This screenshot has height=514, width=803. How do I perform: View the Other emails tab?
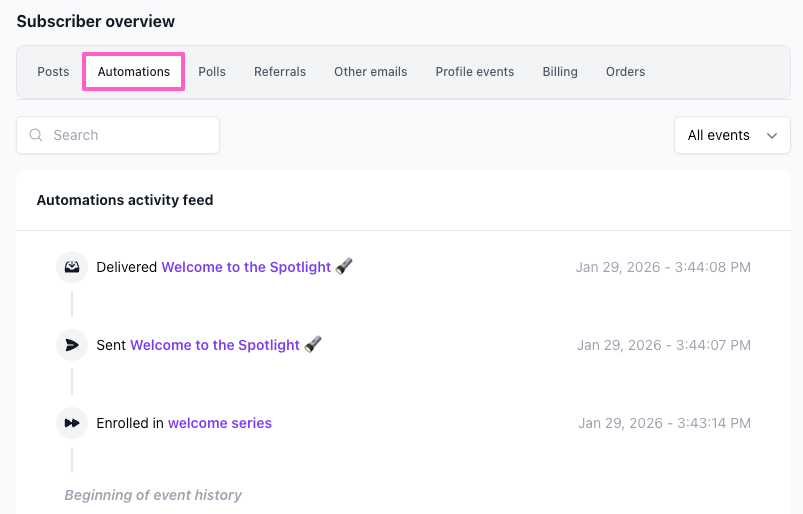click(x=371, y=72)
